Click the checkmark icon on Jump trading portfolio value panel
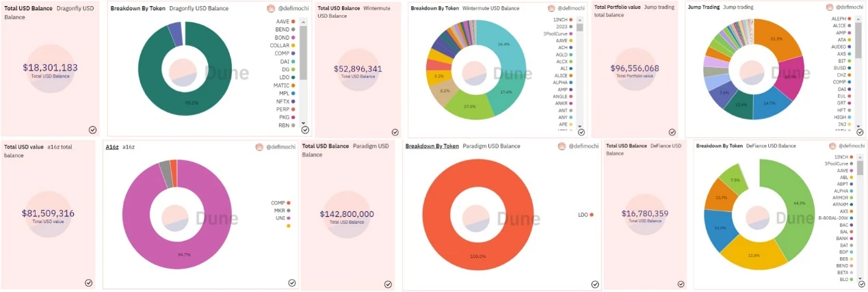 [672, 133]
